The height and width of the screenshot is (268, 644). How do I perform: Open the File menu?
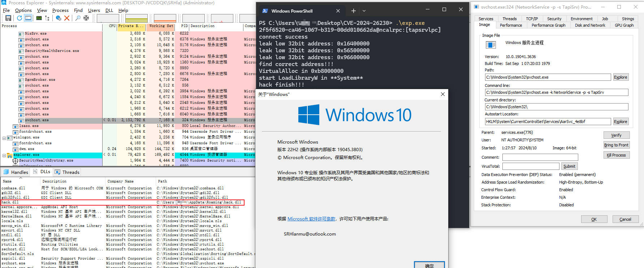click(6, 10)
